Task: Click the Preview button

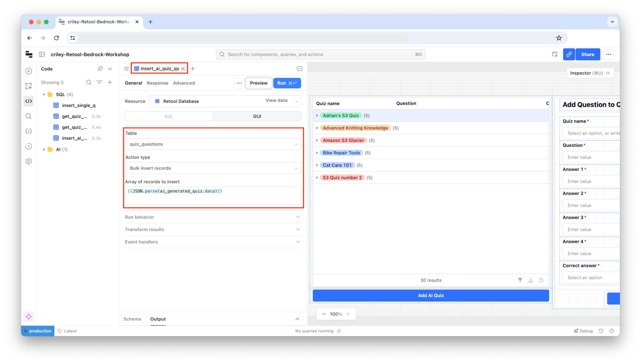Action: (259, 83)
